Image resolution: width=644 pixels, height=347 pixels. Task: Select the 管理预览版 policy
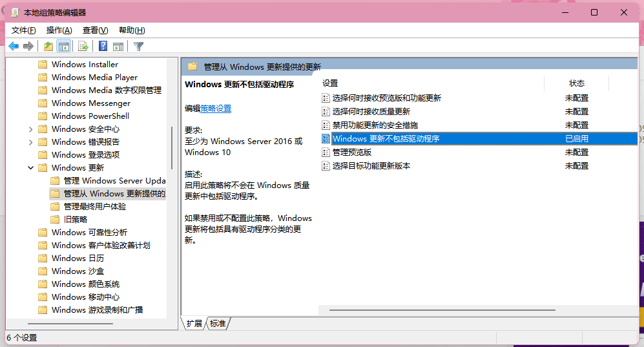tap(352, 152)
